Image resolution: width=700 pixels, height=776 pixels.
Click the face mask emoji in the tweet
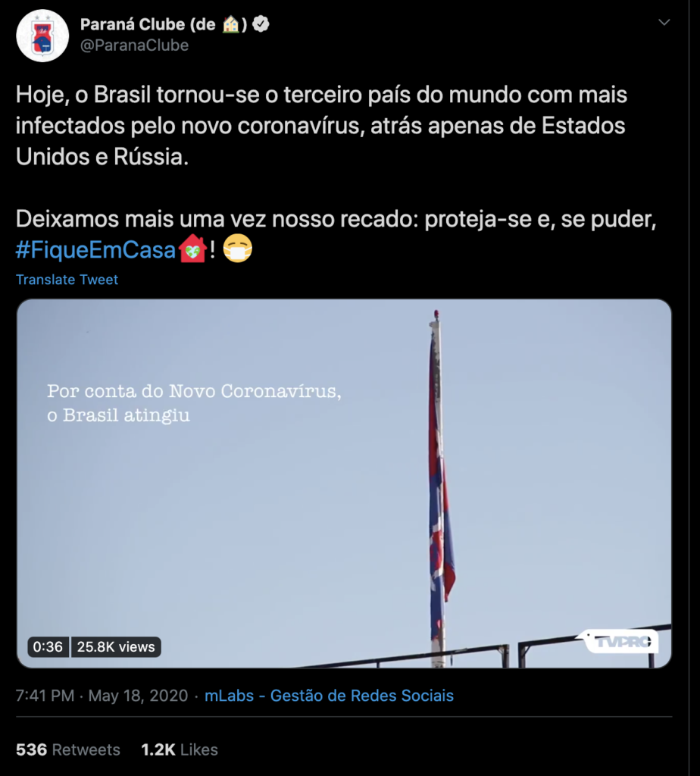pyautogui.click(x=238, y=249)
